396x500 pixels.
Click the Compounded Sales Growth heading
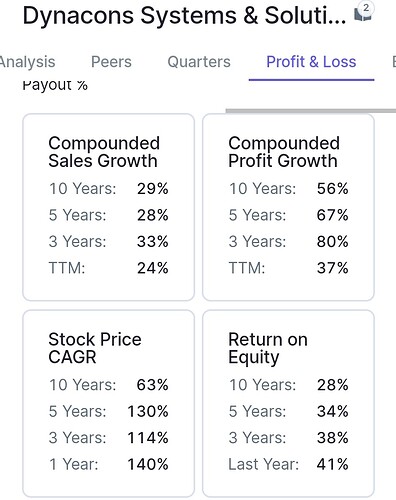[104, 152]
